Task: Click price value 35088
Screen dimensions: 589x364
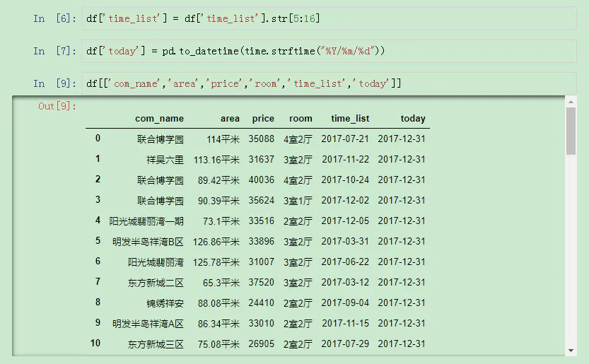Action: (261, 139)
